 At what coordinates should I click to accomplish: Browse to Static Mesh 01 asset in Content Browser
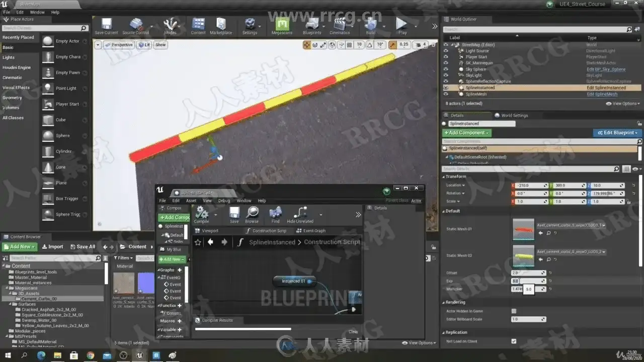coord(548,233)
